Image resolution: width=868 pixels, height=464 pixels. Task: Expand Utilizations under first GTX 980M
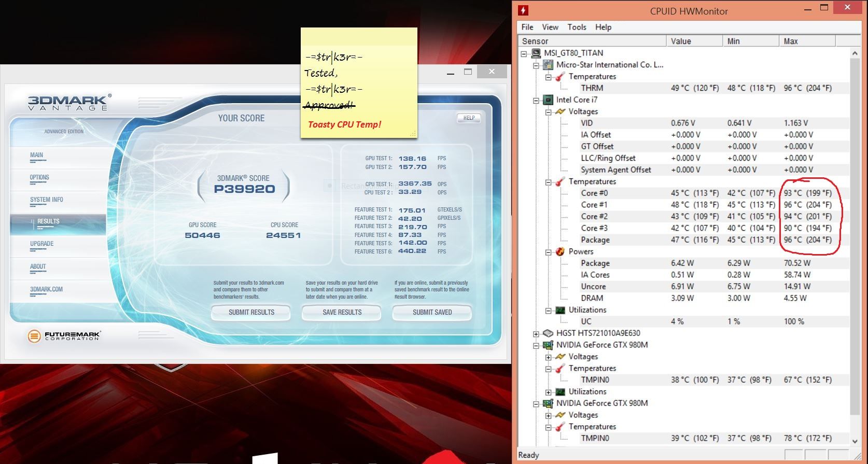coord(548,392)
